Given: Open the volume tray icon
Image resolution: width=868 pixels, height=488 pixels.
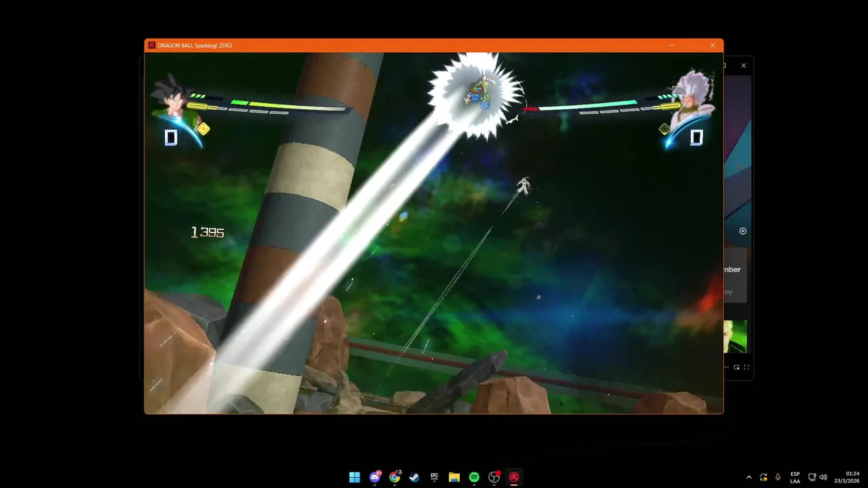Looking at the screenshot, I should tap(823, 477).
